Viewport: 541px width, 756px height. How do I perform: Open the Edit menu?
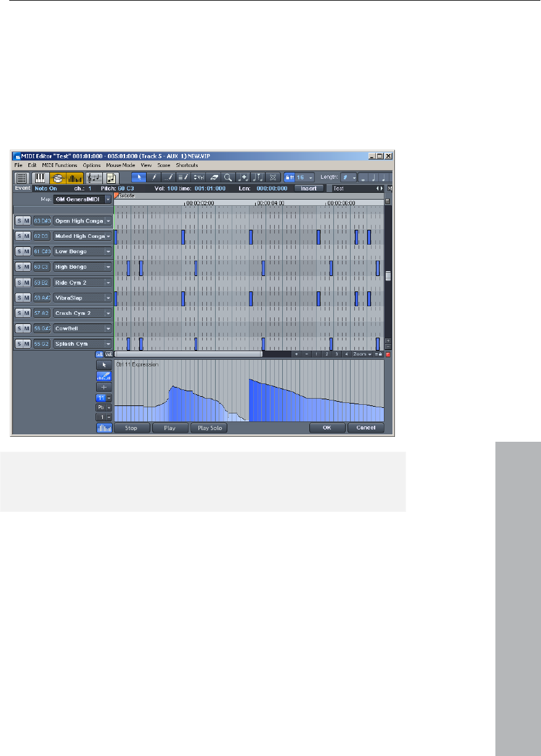(x=31, y=166)
